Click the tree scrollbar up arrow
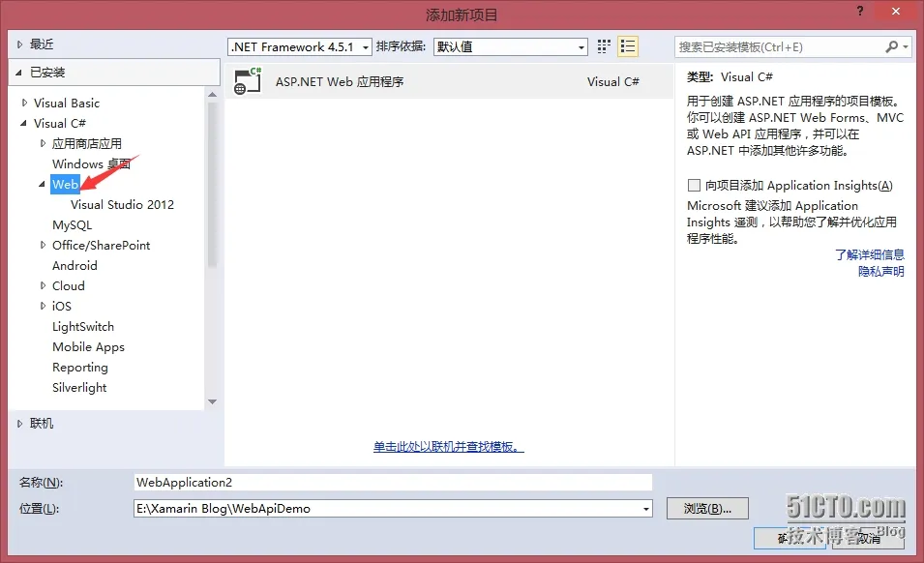Viewport: 924px width, 563px height. [x=212, y=95]
